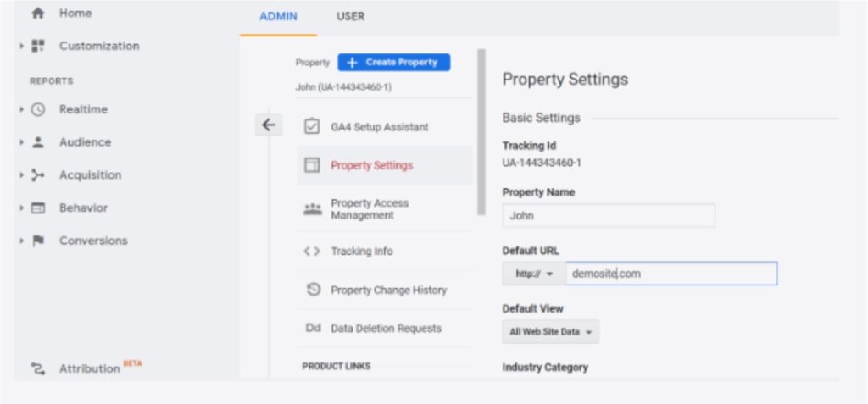Expand the Customization tree arrow

pyautogui.click(x=21, y=46)
